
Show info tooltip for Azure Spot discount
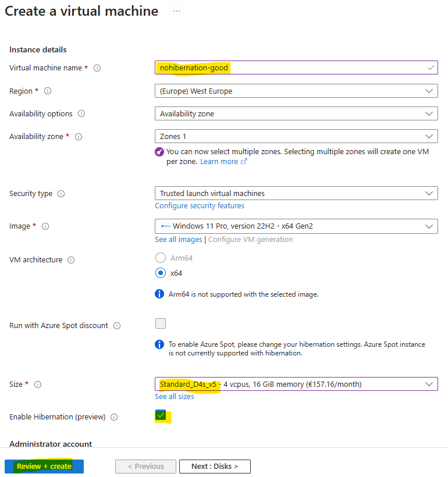(117, 326)
